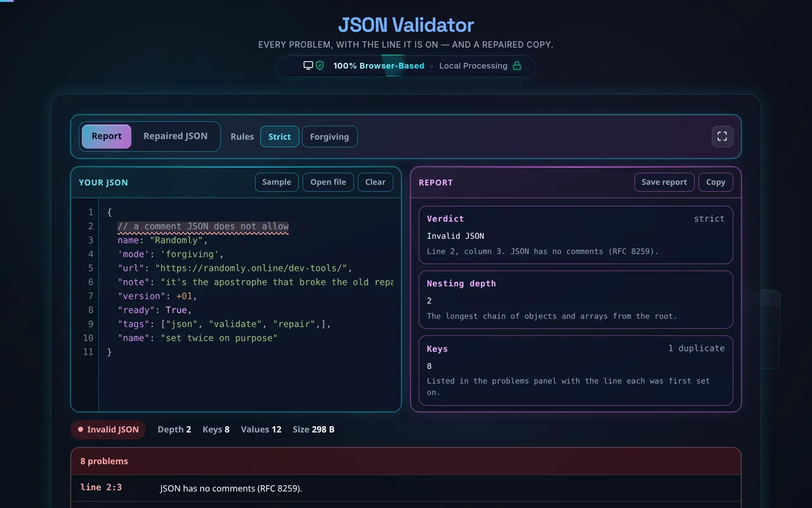The height and width of the screenshot is (508, 812).
Task: Click the "version": +01 line in editor
Action: pyautogui.click(x=157, y=296)
